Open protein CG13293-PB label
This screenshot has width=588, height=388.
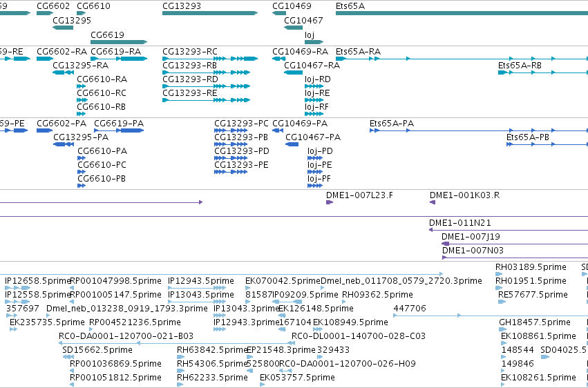click(x=241, y=137)
